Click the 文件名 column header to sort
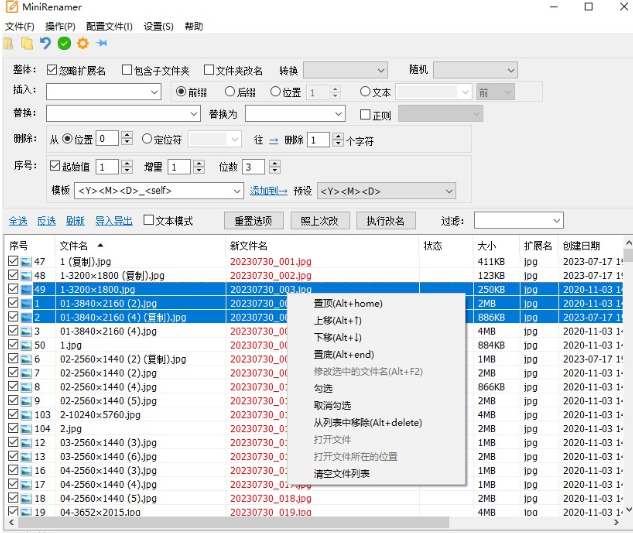The width and height of the screenshot is (633, 533). [x=75, y=245]
